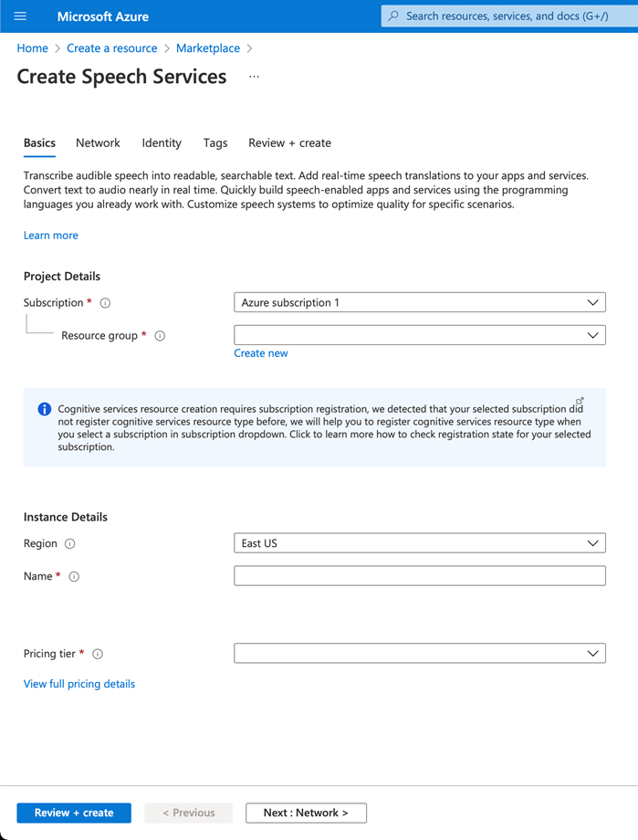The height and width of the screenshot is (840, 638).
Task: Show Region info tooltip icon
Action: point(69,544)
